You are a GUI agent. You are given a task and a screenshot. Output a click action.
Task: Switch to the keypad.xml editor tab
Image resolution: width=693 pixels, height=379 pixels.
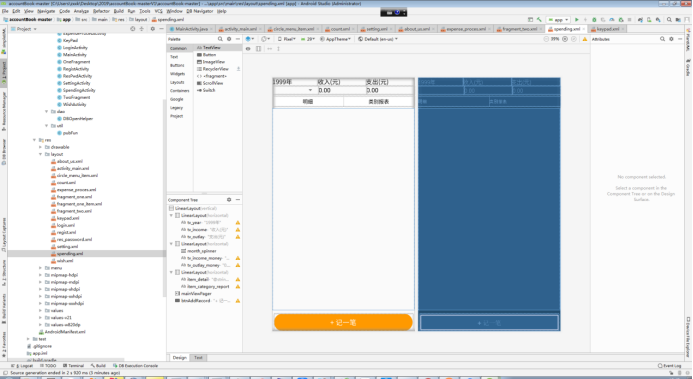[608, 29]
